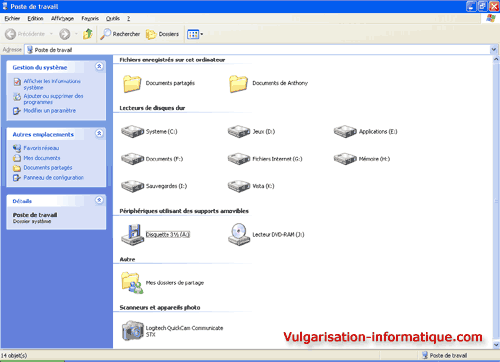Screen dimensions: 500x362
Task: Select the Logitech QuickCam Communicate STX icon
Action: 132,331
